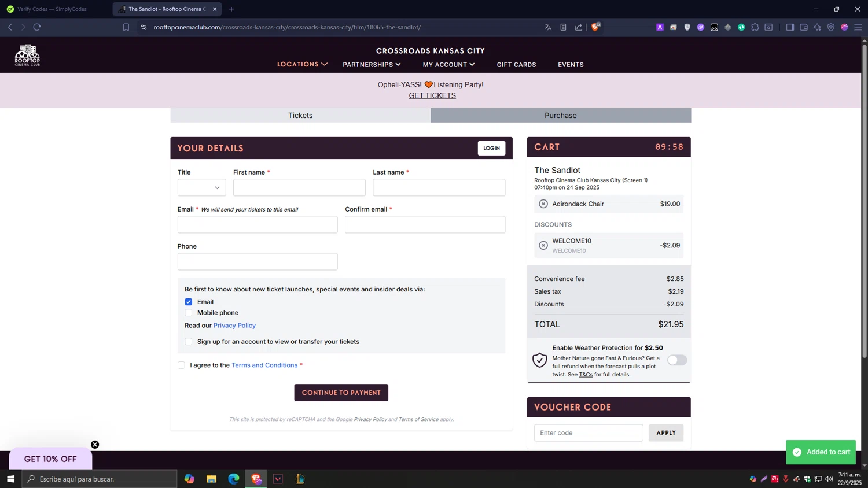
Task: Toggle the browser sidebar panel icon
Action: 790,27
